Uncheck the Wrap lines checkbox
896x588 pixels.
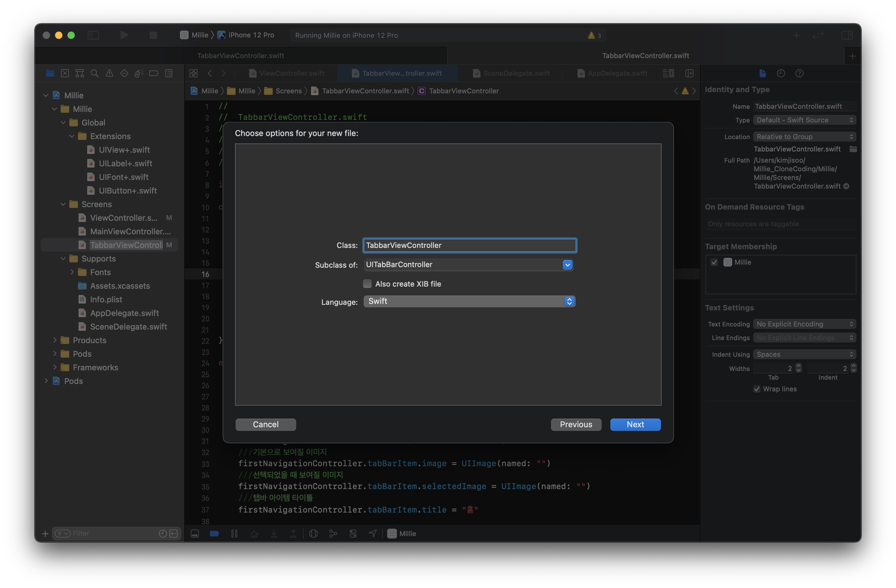click(x=757, y=389)
